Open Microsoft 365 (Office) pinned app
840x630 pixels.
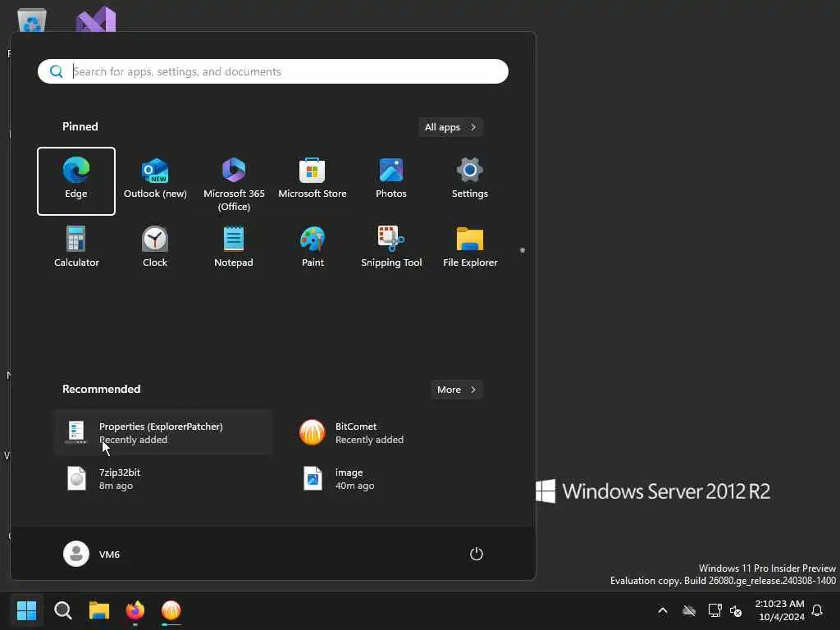(234, 181)
